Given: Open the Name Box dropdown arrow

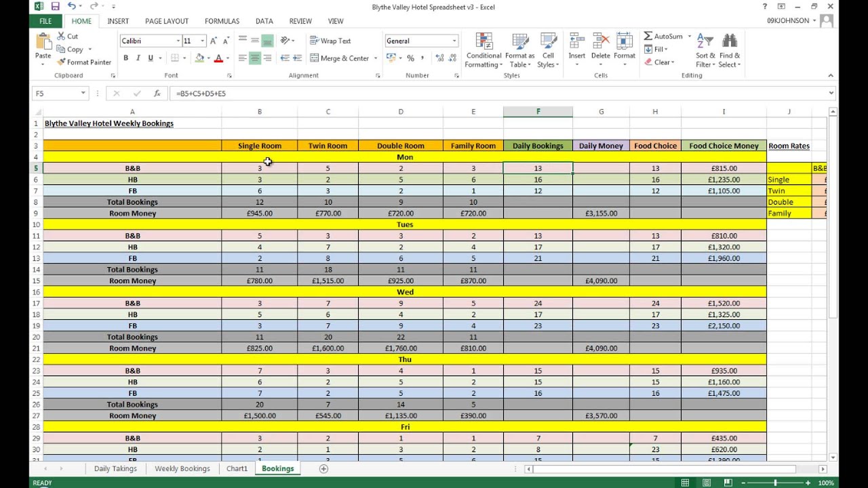Looking at the screenshot, I should pyautogui.click(x=83, y=94).
